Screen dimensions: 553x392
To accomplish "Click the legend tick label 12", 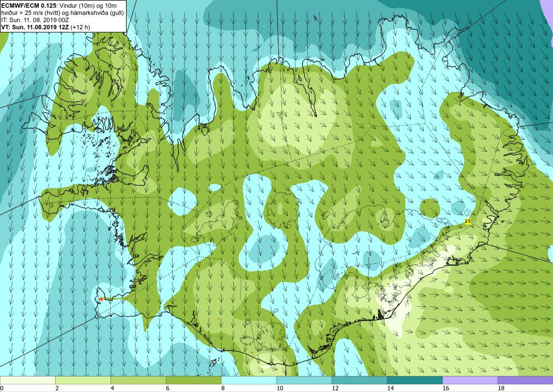I will click(x=335, y=388).
